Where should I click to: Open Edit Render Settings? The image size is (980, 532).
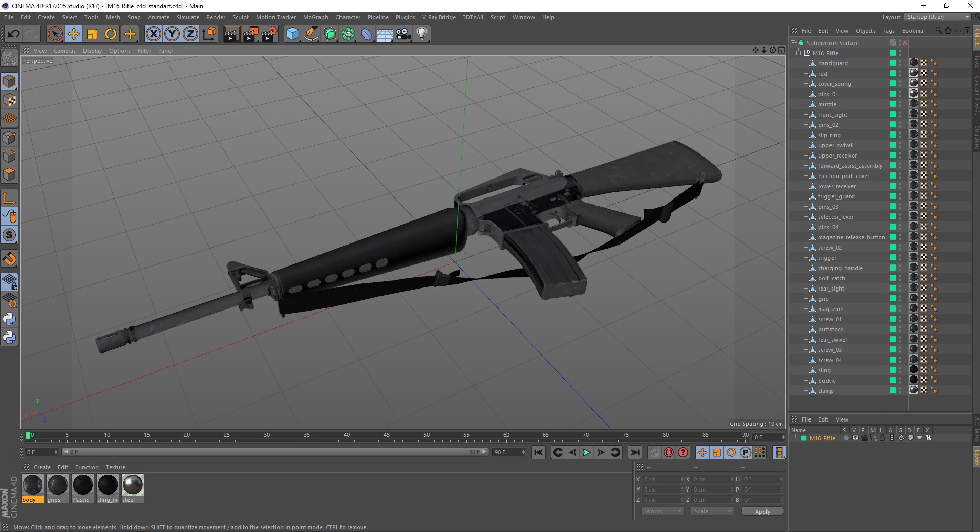pos(269,34)
